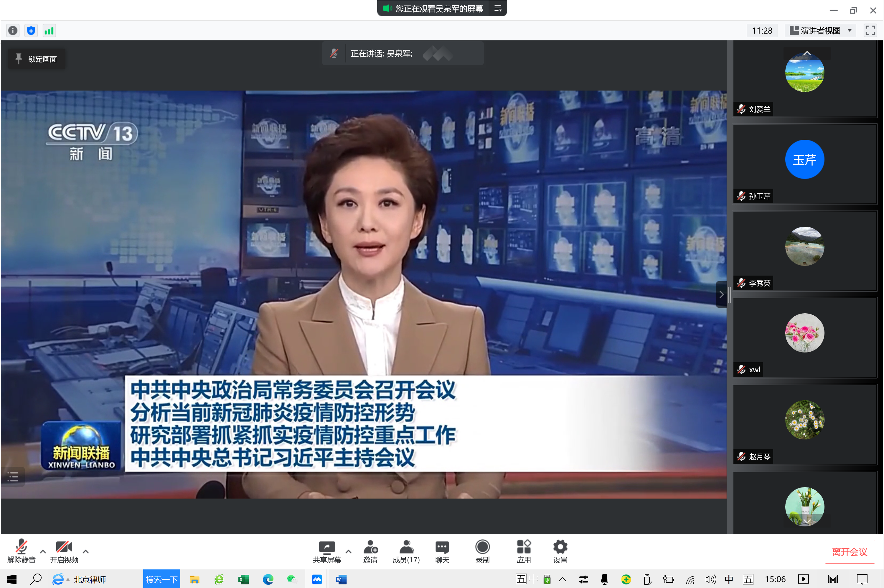This screenshot has width=884, height=588.
Task: Click 孙玉芹's muted mic indicator
Action: pyautogui.click(x=741, y=196)
